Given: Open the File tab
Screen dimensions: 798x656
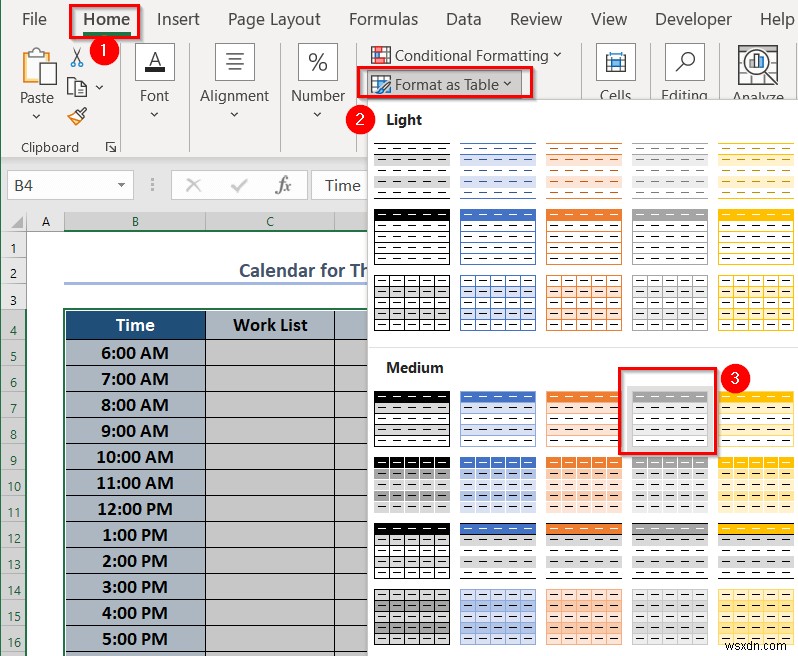Looking at the screenshot, I should (35, 19).
